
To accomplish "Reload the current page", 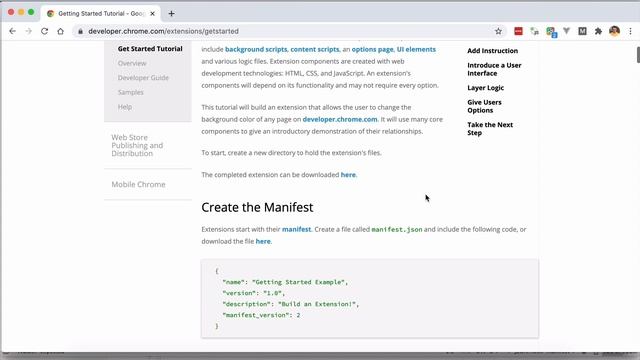I will pyautogui.click(x=44, y=31).
